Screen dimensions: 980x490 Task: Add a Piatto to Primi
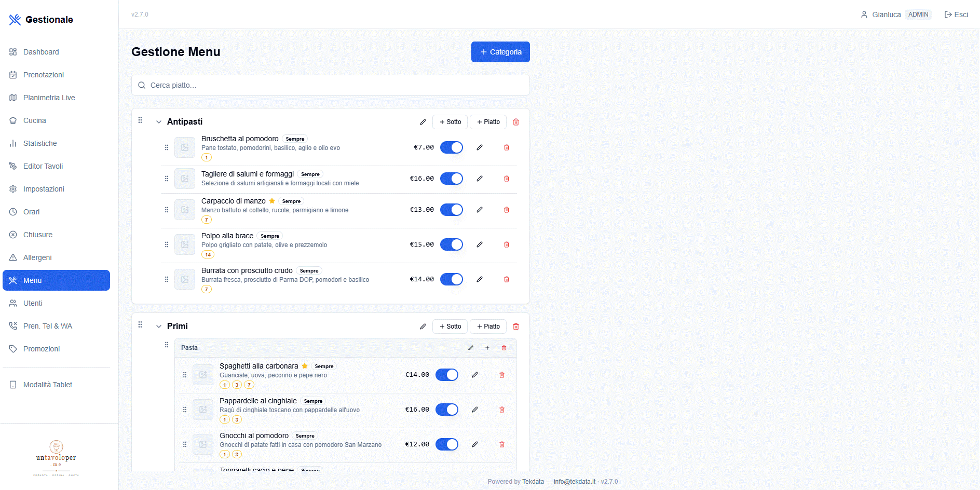488,326
